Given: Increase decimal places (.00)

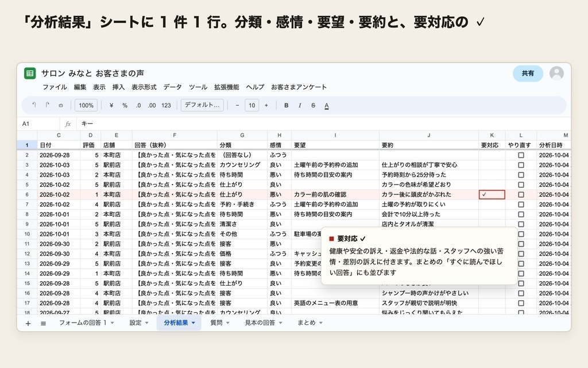Looking at the screenshot, I should (x=152, y=106).
